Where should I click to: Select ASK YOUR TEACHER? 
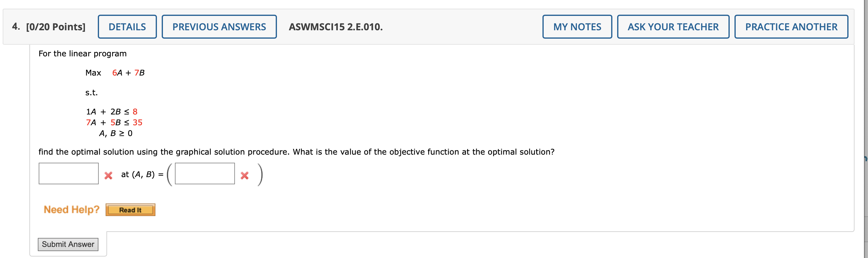tap(673, 27)
